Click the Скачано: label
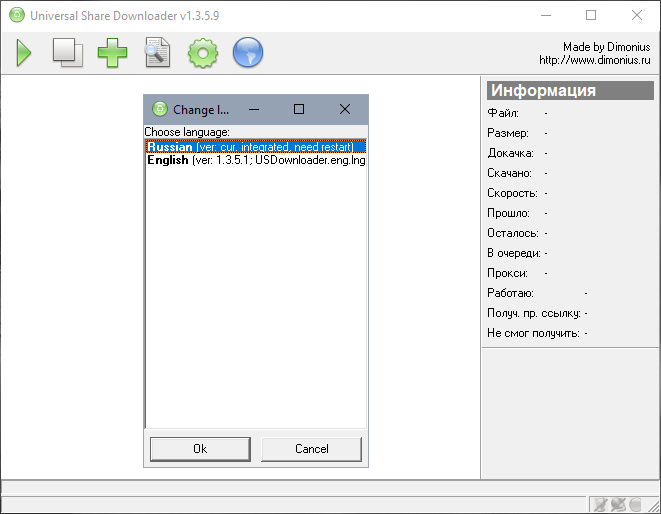This screenshot has height=514, width=661. 510,173
